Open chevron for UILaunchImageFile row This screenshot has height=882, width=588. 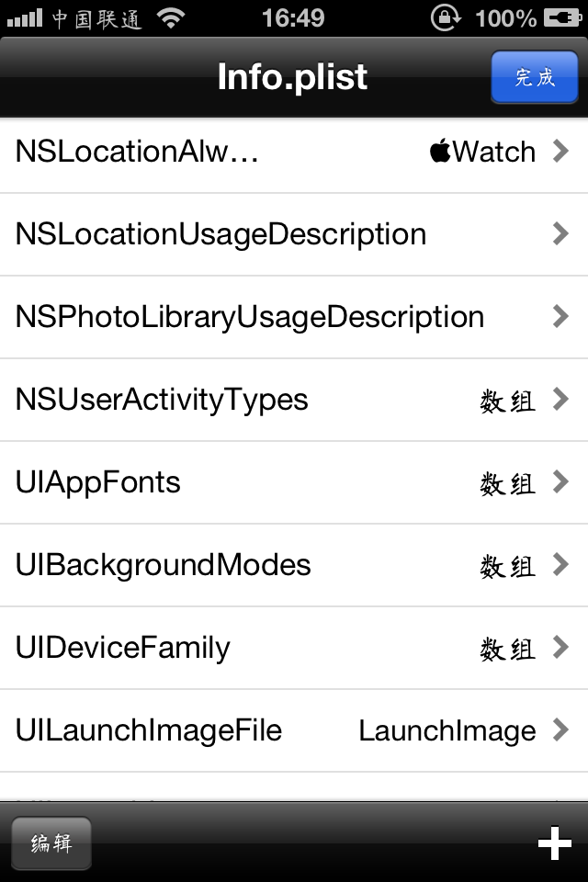(560, 730)
